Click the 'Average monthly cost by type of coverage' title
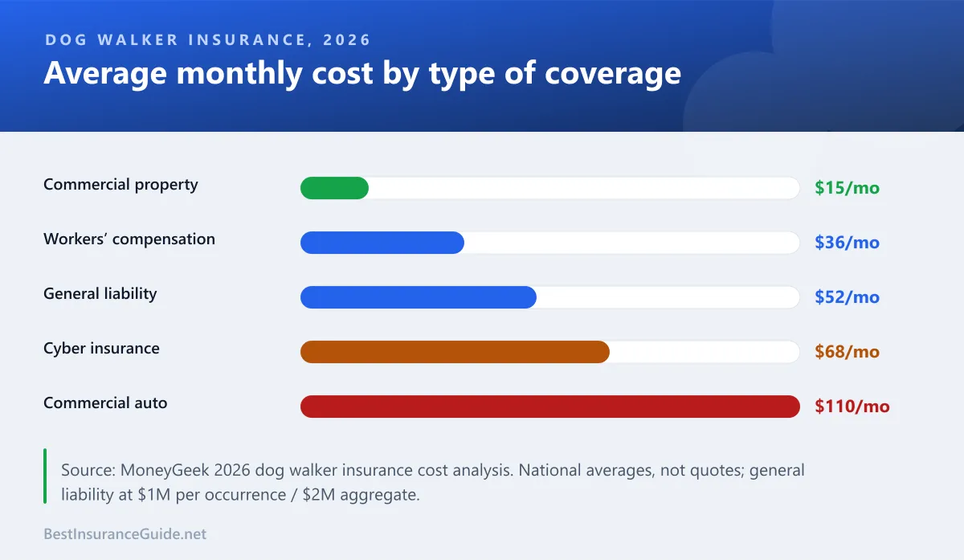Image resolution: width=964 pixels, height=560 pixels. tap(362, 73)
